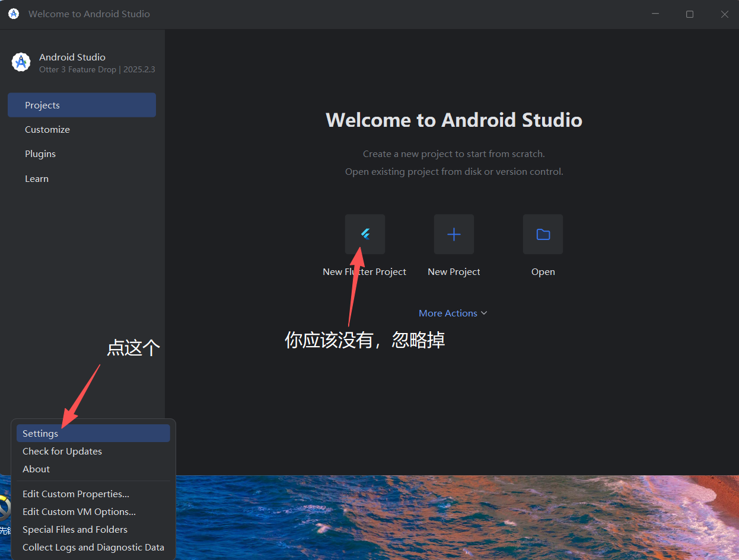The height and width of the screenshot is (560, 739).
Task: Minimize the Welcome to Android Studio window
Action: pyautogui.click(x=655, y=14)
